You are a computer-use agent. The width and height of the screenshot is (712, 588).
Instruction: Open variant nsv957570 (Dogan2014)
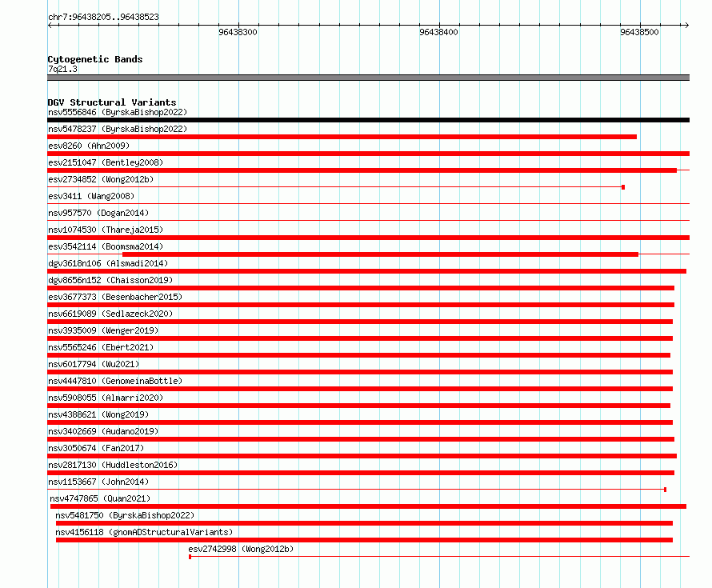98,213
